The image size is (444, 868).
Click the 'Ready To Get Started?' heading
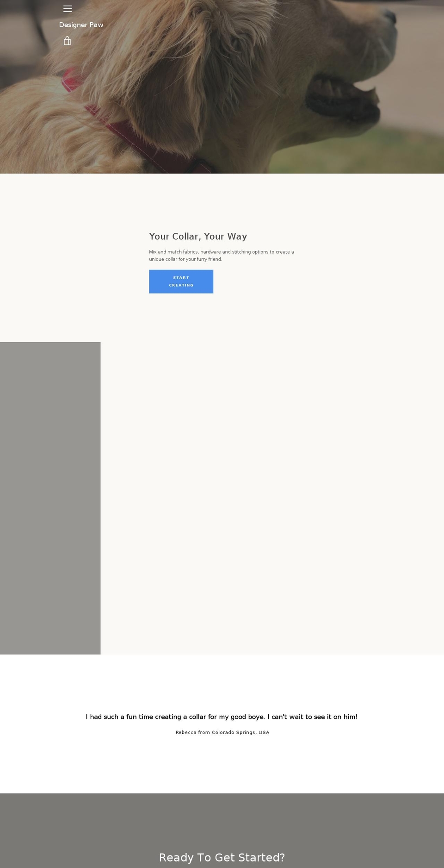pos(222,857)
